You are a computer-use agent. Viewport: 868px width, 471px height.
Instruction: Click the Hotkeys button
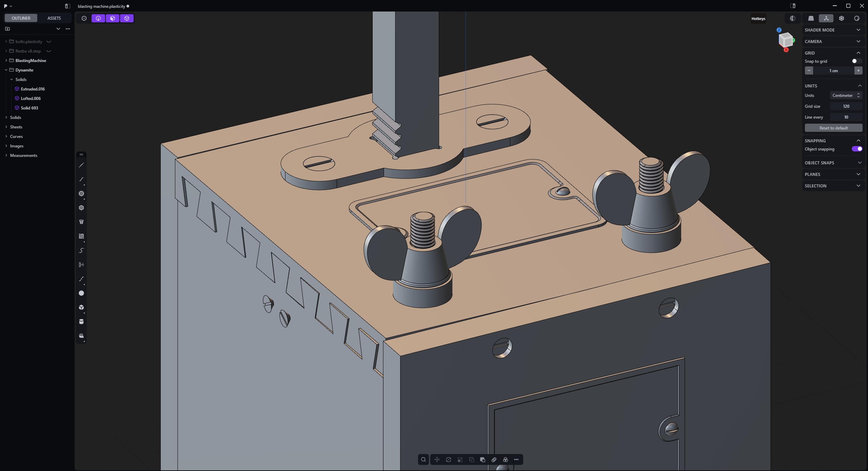click(x=758, y=19)
